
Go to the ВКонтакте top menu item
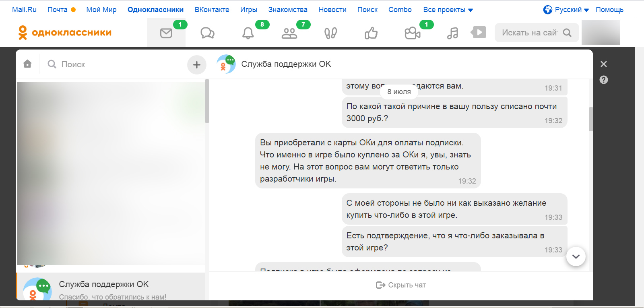[x=212, y=10]
